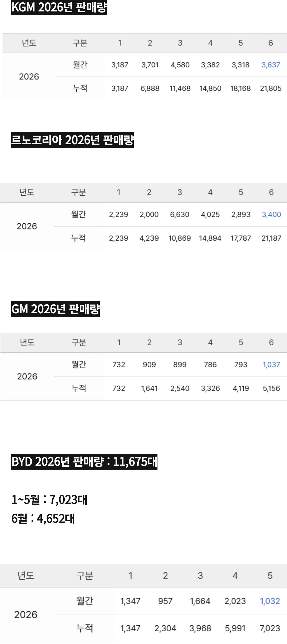Click the 6월 : 4,652대 text line
287x644 pixels.
point(43,519)
